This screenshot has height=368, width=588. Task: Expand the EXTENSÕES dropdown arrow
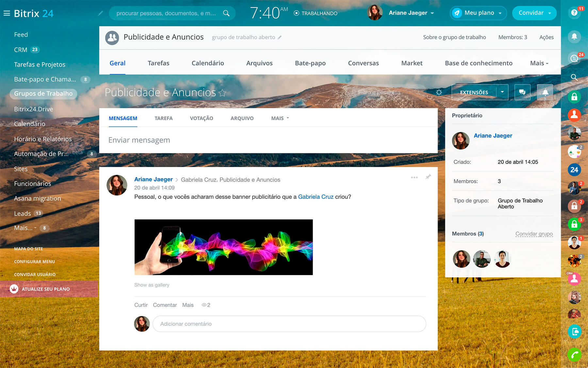[502, 92]
